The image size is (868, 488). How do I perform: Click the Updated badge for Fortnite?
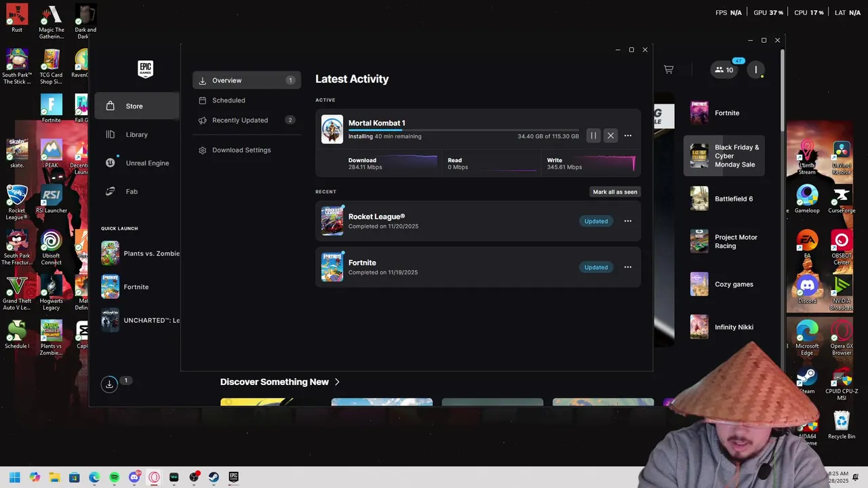coord(596,267)
